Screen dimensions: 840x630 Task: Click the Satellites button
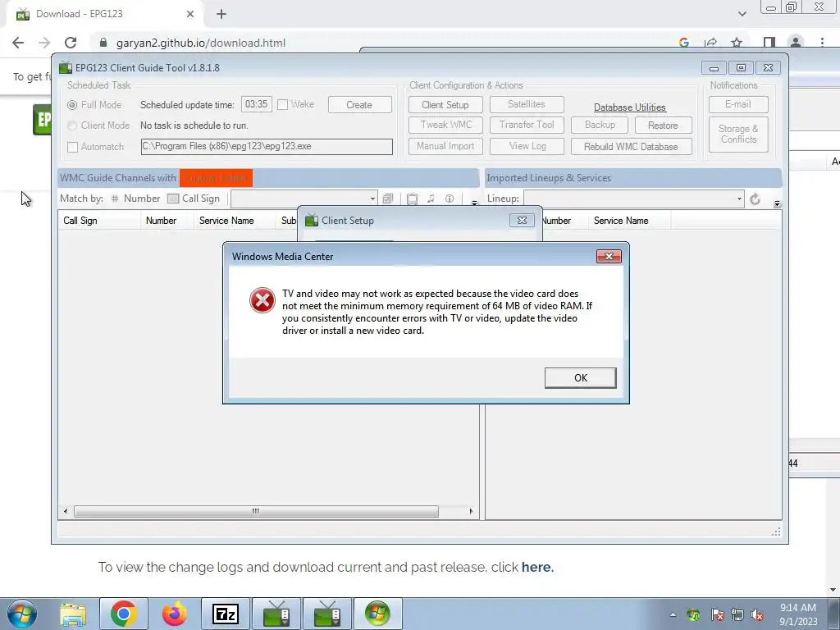click(527, 104)
